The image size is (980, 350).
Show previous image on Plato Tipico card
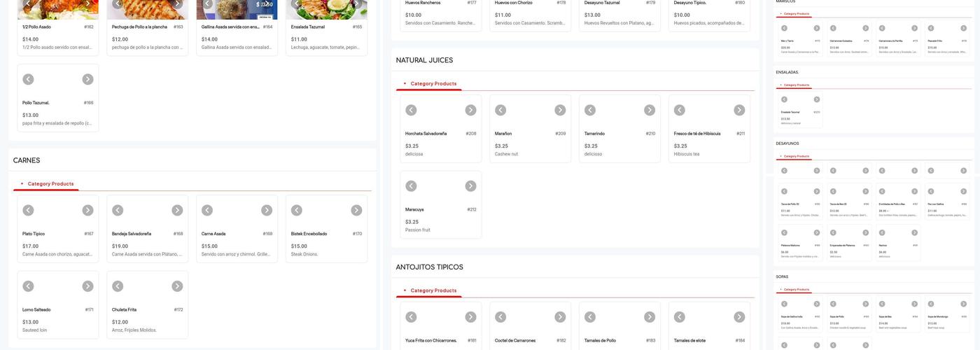28,210
